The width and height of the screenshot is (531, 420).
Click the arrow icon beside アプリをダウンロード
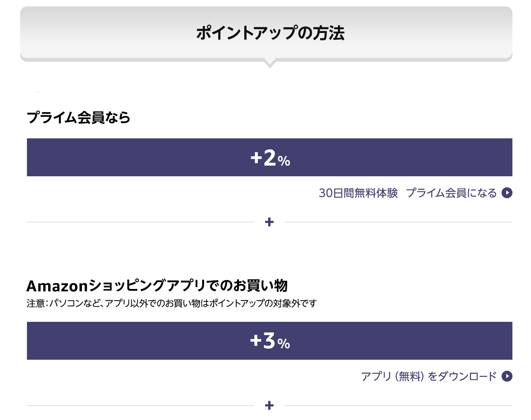pyautogui.click(x=507, y=376)
